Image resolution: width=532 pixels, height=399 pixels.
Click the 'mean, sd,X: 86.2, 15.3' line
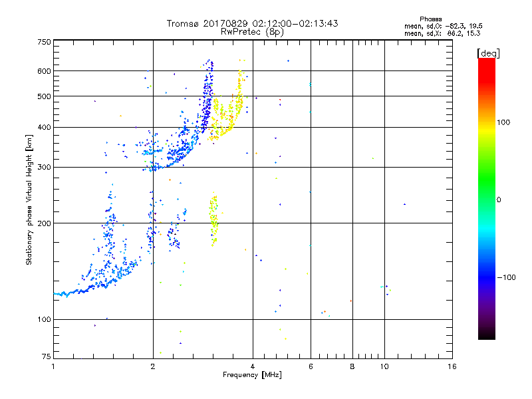(442, 33)
